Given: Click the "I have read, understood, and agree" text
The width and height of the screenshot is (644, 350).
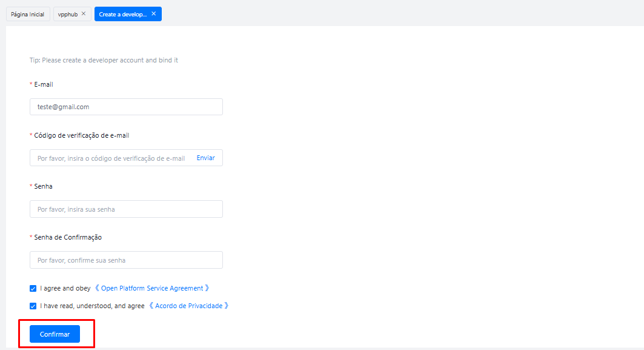Looking at the screenshot, I should [x=92, y=306].
